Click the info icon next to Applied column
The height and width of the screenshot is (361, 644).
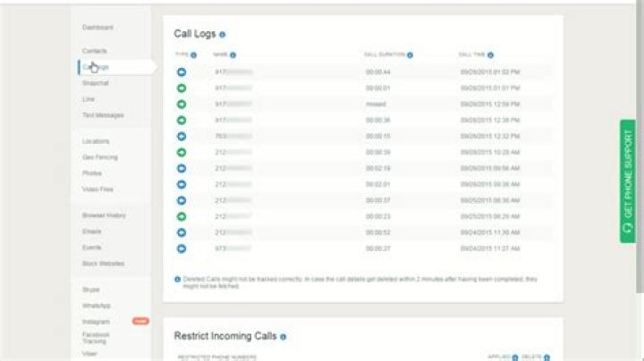pos(515,357)
